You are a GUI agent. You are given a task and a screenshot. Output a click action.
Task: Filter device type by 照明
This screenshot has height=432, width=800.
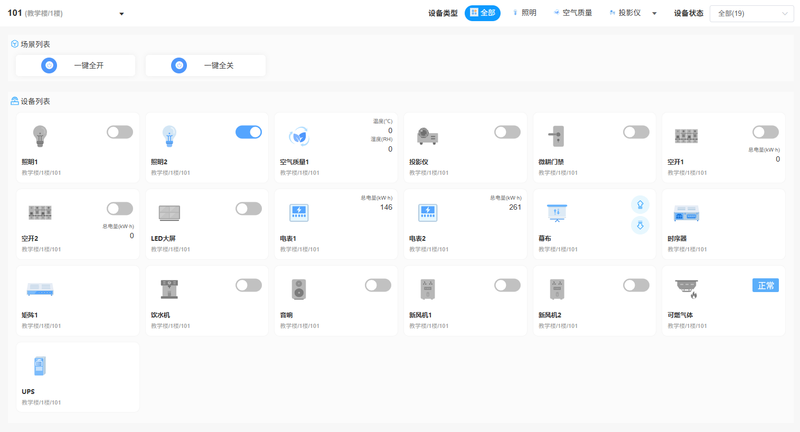(x=524, y=13)
